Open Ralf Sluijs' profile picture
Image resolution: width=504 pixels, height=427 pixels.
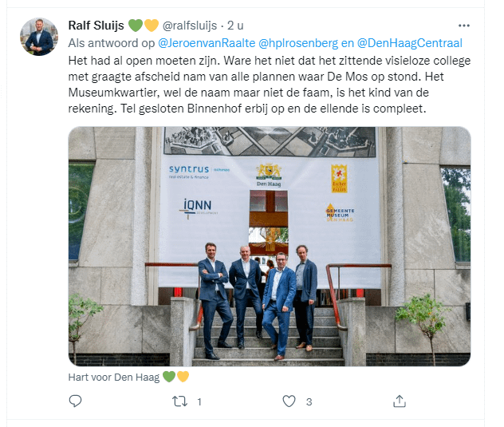[39, 37]
